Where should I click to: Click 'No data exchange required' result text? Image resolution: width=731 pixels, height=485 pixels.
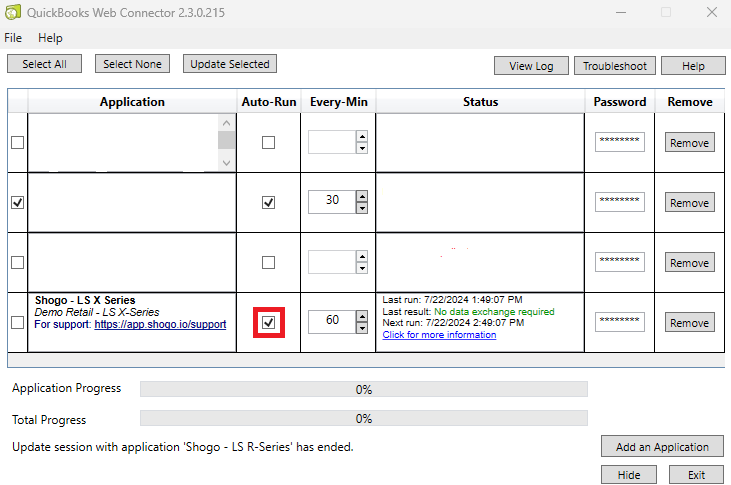coord(494,312)
